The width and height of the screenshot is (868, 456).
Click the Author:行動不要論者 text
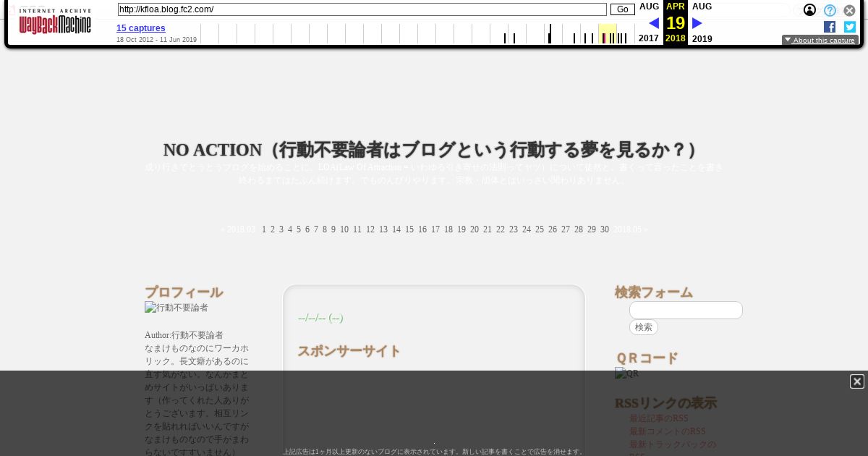point(184,335)
